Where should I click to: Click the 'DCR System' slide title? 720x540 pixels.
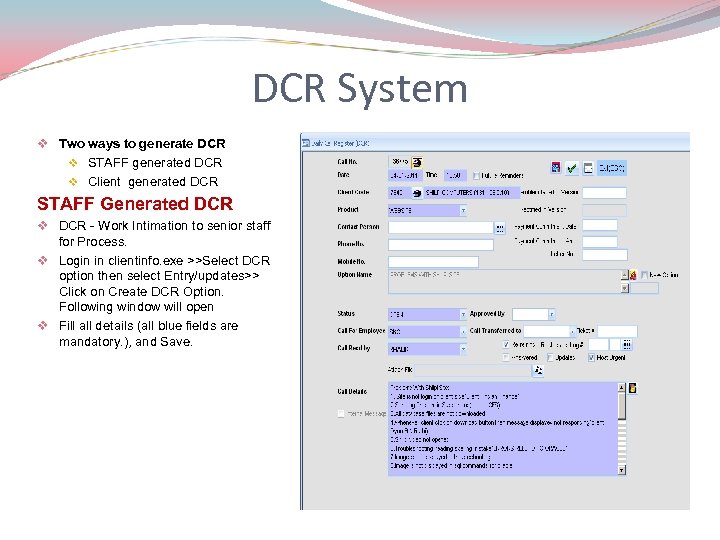click(x=360, y=89)
